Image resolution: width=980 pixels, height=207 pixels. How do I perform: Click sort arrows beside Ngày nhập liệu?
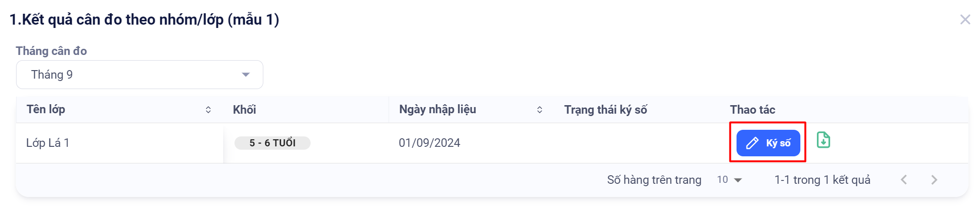[x=539, y=110]
